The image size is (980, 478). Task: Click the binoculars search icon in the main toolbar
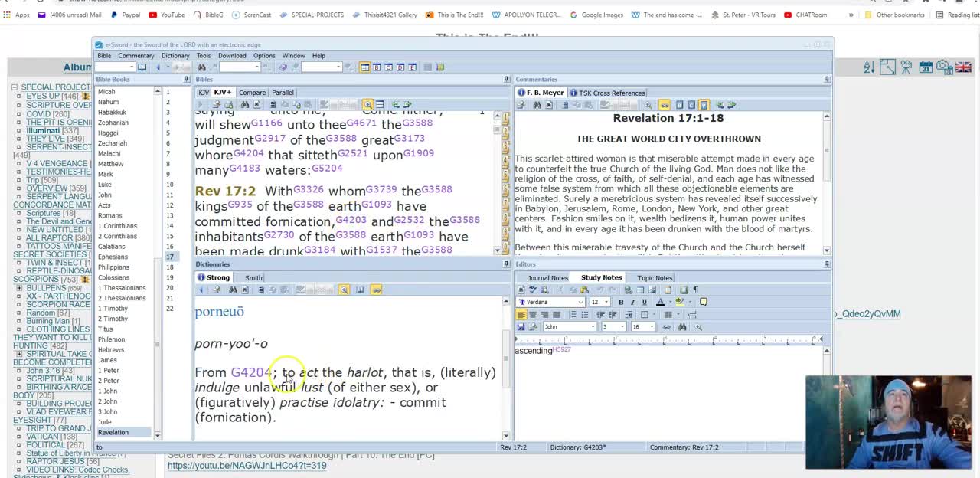tap(201, 67)
